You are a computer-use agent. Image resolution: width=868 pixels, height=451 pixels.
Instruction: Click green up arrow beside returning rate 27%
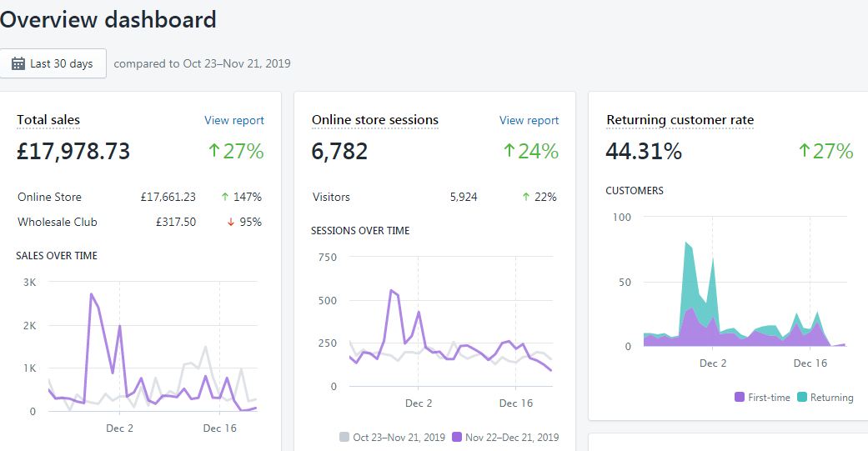[x=805, y=151]
